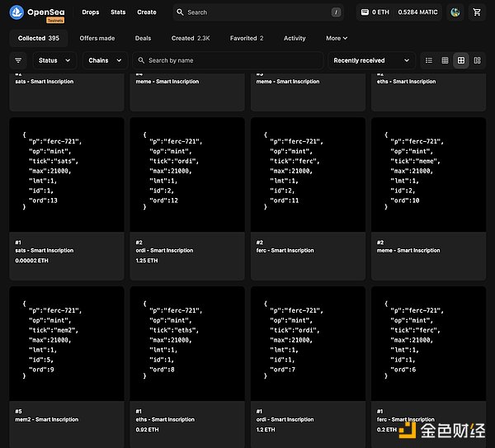Image resolution: width=495 pixels, height=448 pixels.
Task: Switch to the Offers made tab
Action: point(97,38)
